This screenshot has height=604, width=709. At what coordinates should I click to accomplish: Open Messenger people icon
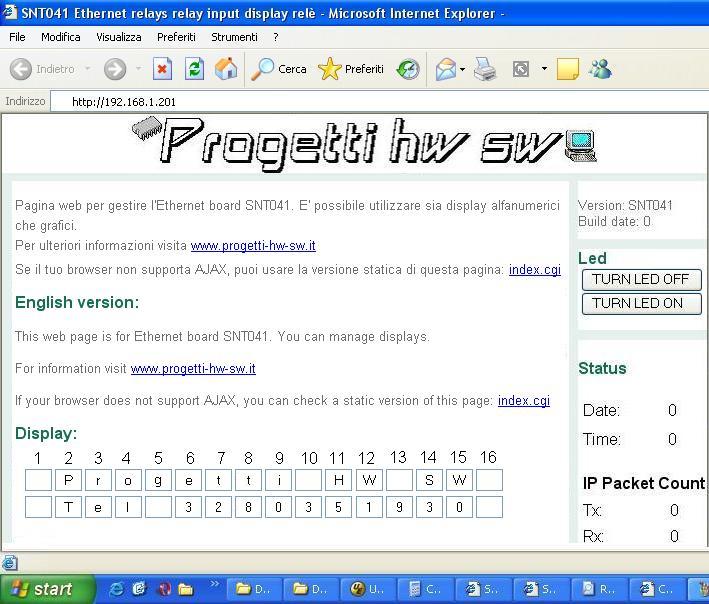[600, 69]
